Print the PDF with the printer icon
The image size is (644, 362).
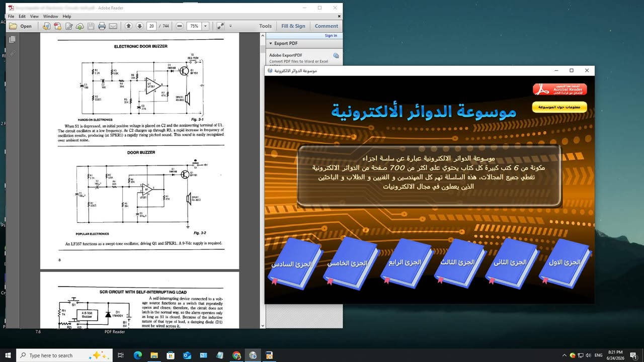click(x=102, y=26)
